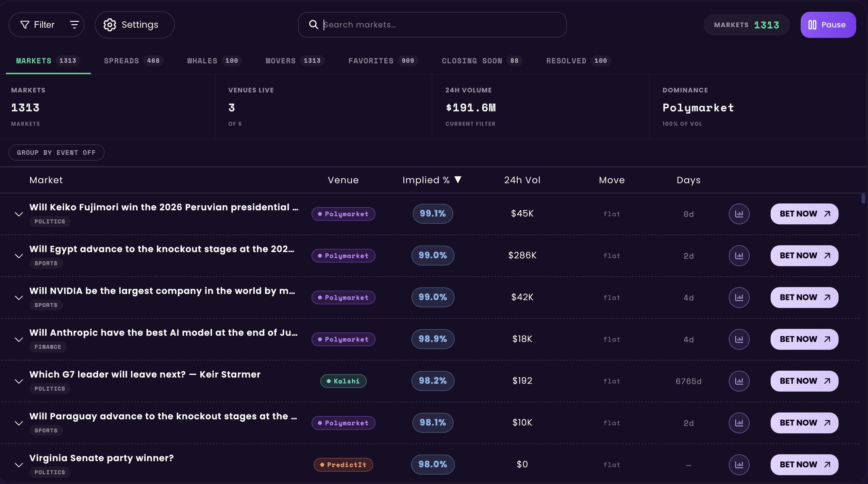Open chart for Keir Starmer G7 market

pyautogui.click(x=739, y=381)
